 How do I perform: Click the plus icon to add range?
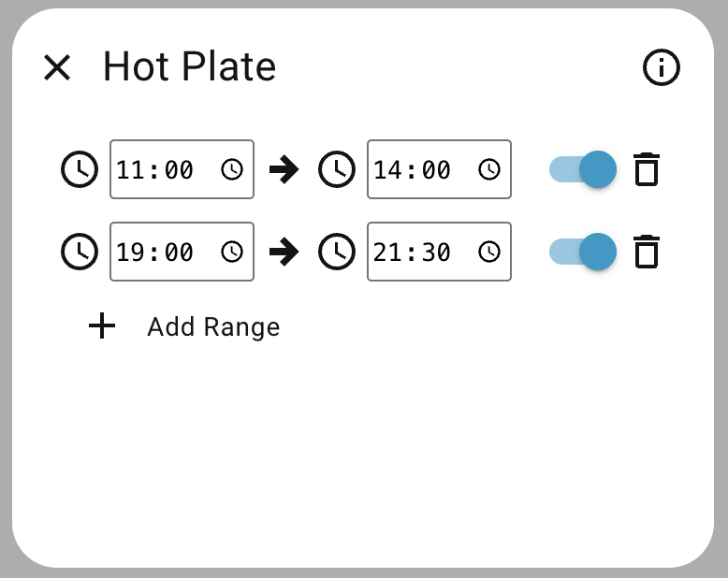click(x=101, y=326)
